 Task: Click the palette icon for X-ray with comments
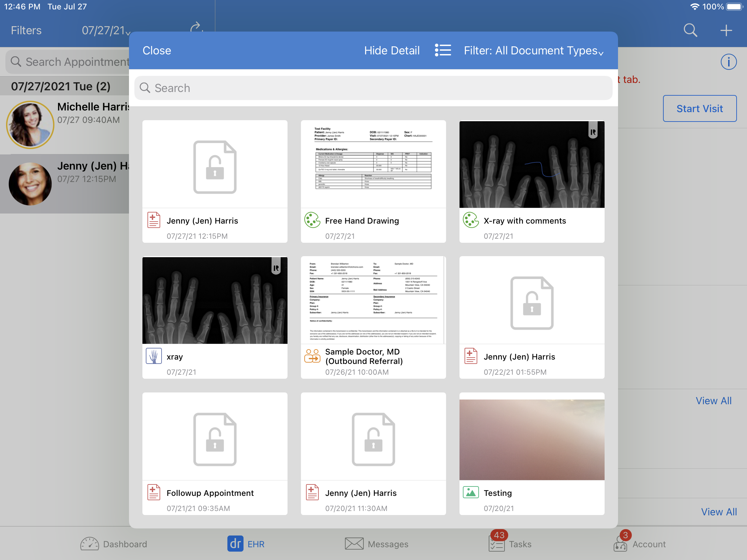[471, 220]
